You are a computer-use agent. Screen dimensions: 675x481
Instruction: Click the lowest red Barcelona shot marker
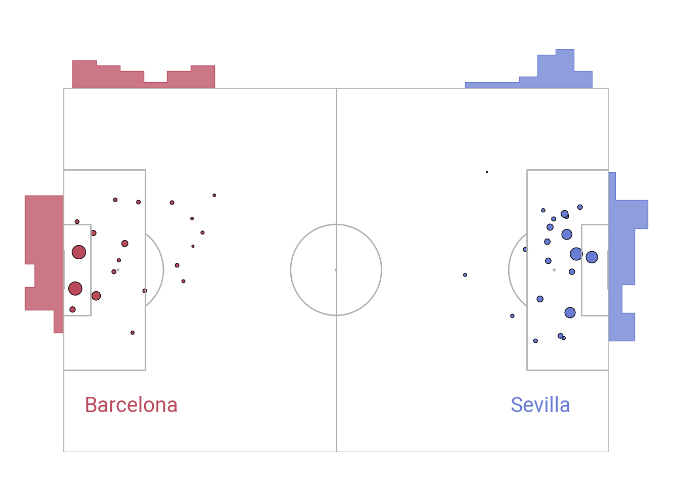[132, 333]
